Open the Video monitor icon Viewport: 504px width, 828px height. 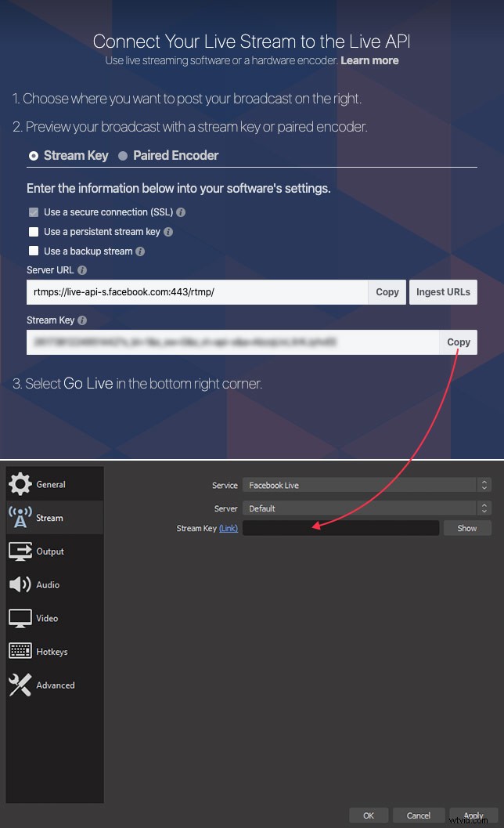[20, 618]
